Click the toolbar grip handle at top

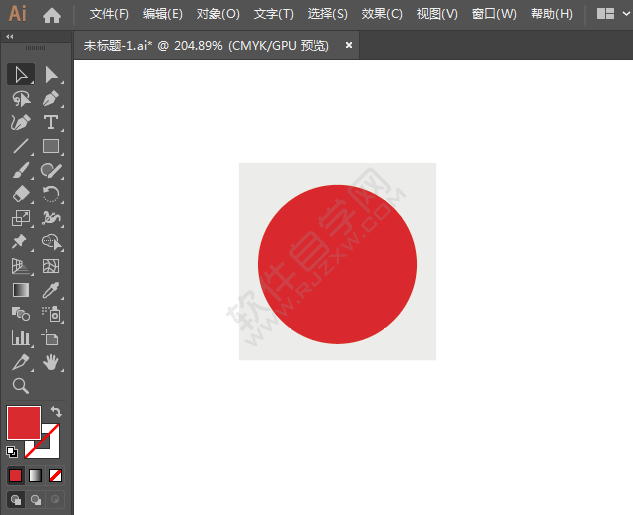tap(36, 48)
